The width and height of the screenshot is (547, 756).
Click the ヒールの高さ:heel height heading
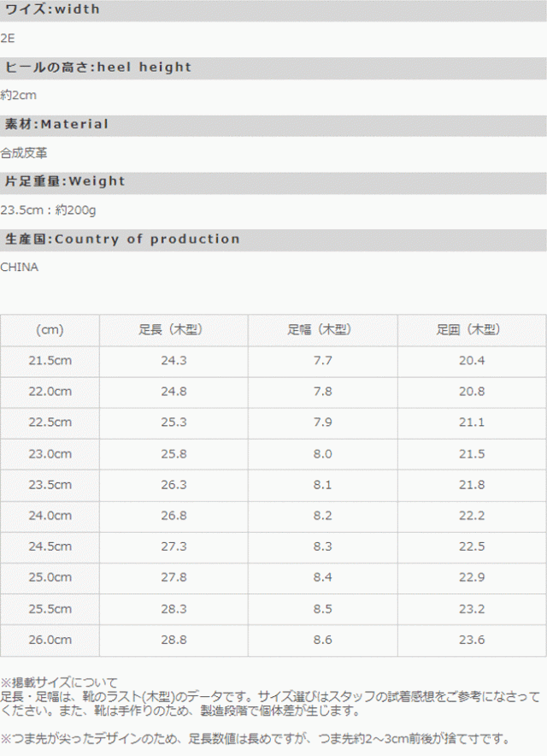(x=98, y=68)
